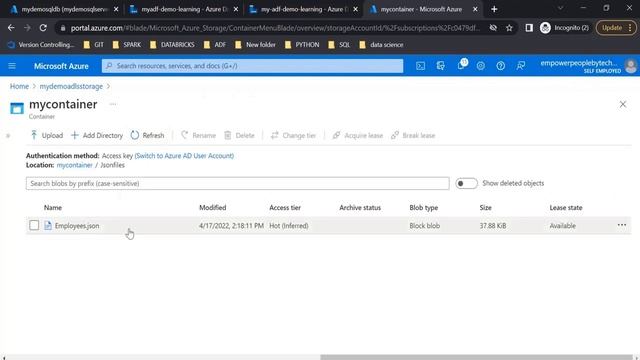Toggle Show deleted objects switch
This screenshot has width=640, height=360.
point(466,183)
